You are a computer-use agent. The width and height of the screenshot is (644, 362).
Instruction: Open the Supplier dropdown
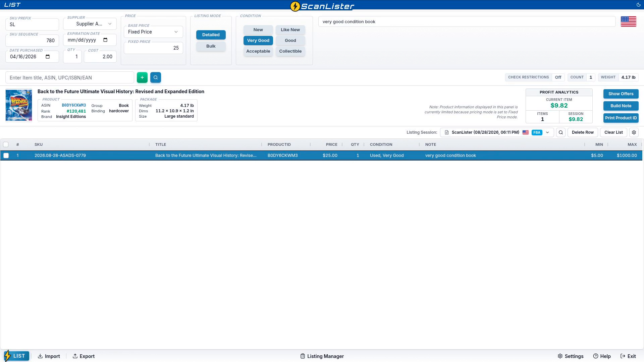point(90,24)
